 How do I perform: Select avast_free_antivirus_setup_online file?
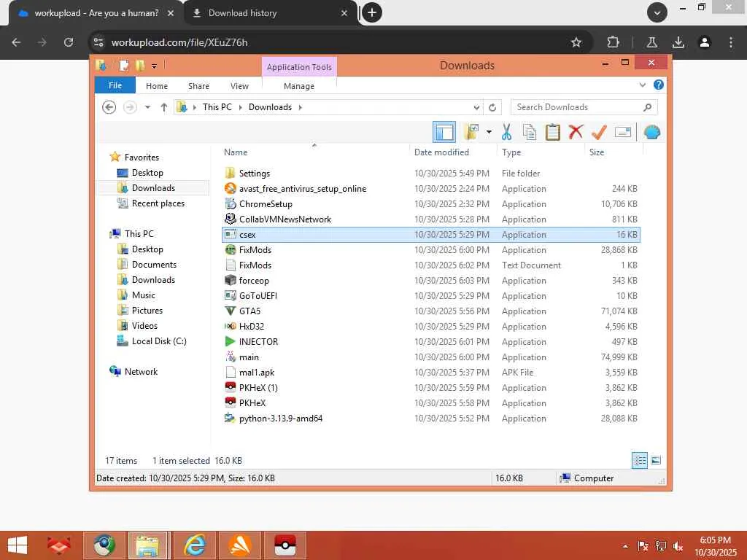click(x=430, y=189)
